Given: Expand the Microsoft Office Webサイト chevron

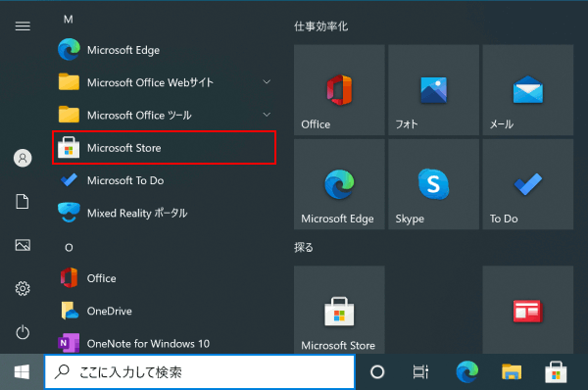Looking at the screenshot, I should (x=267, y=81).
